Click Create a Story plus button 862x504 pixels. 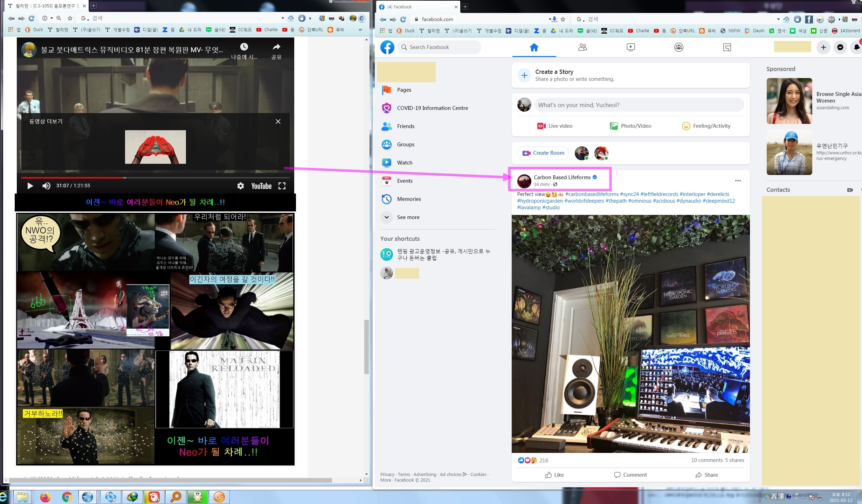pos(524,75)
